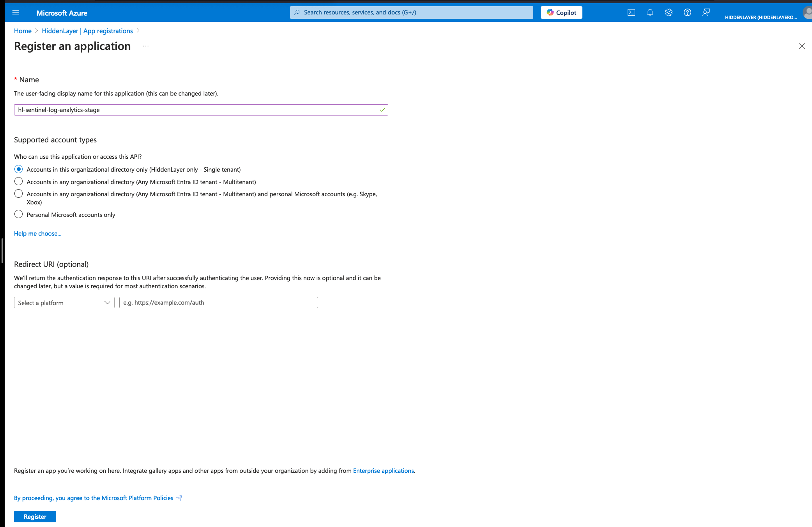Go to Home breadcrumb
Screen dimensions: 812x527
23,31
